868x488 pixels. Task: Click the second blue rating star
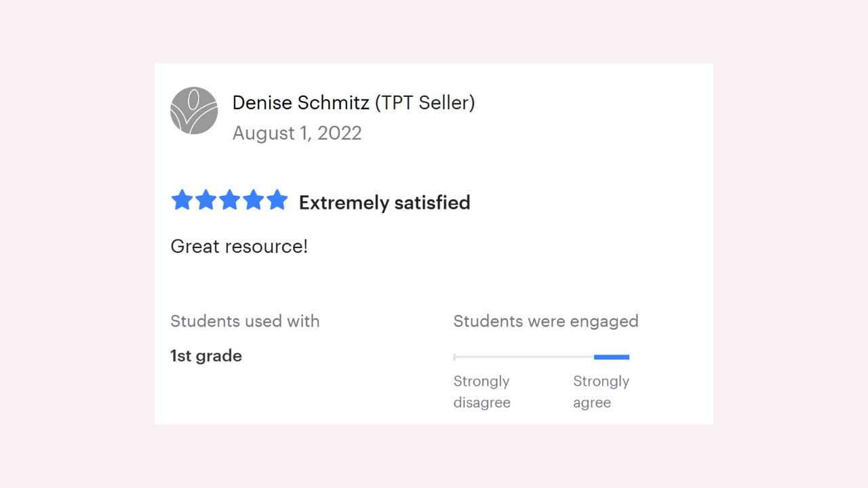[205, 201]
